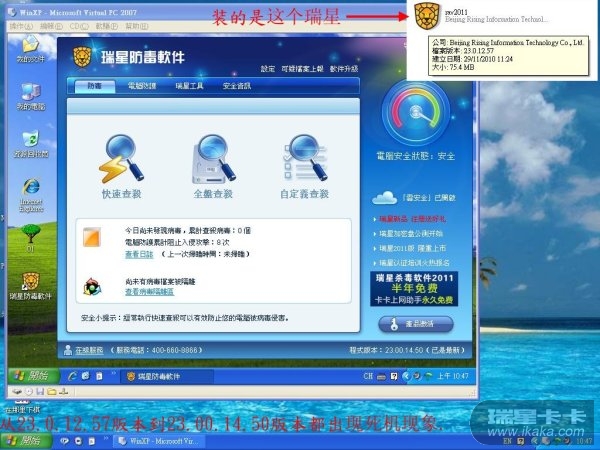Click the green umbrella tray icon in the VM
Viewport: 600px width, 450px height.
[x=429, y=377]
